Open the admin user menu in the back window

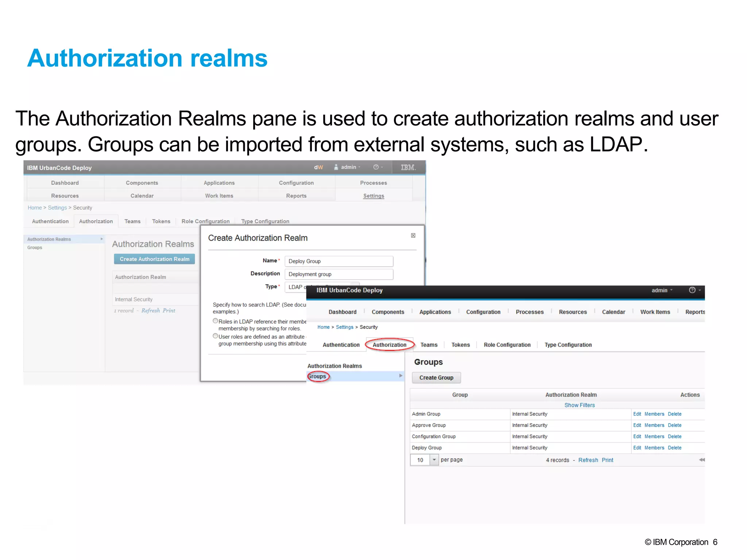point(347,167)
